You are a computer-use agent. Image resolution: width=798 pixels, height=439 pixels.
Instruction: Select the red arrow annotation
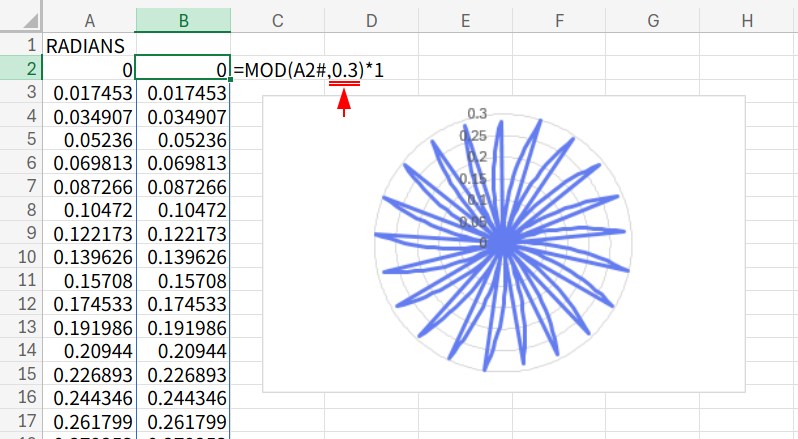click(x=345, y=102)
